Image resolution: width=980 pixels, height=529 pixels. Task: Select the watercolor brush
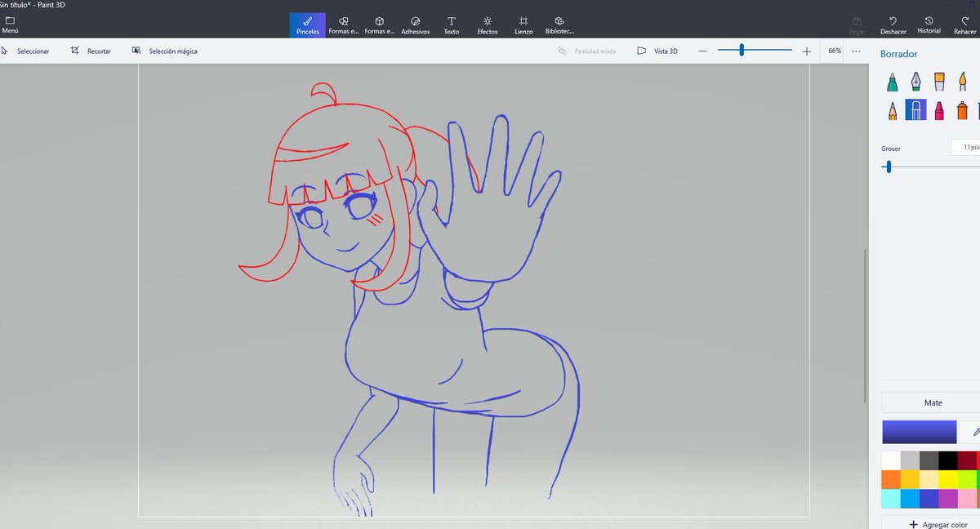pyautogui.click(x=962, y=82)
